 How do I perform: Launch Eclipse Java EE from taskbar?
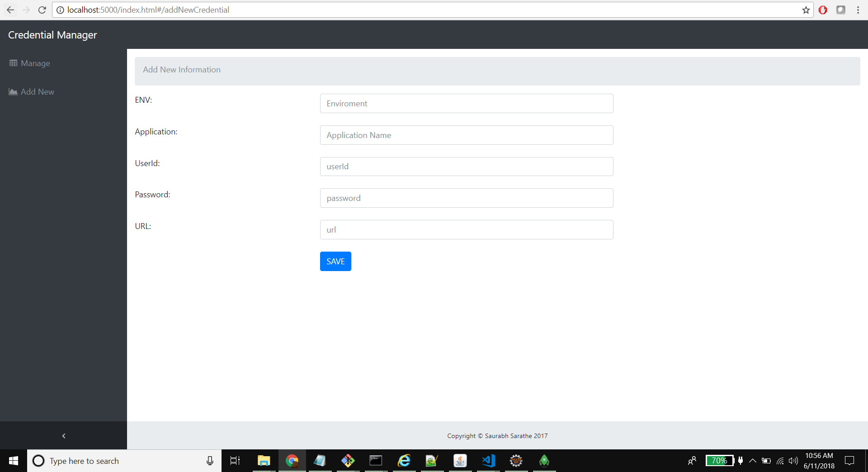(516, 460)
